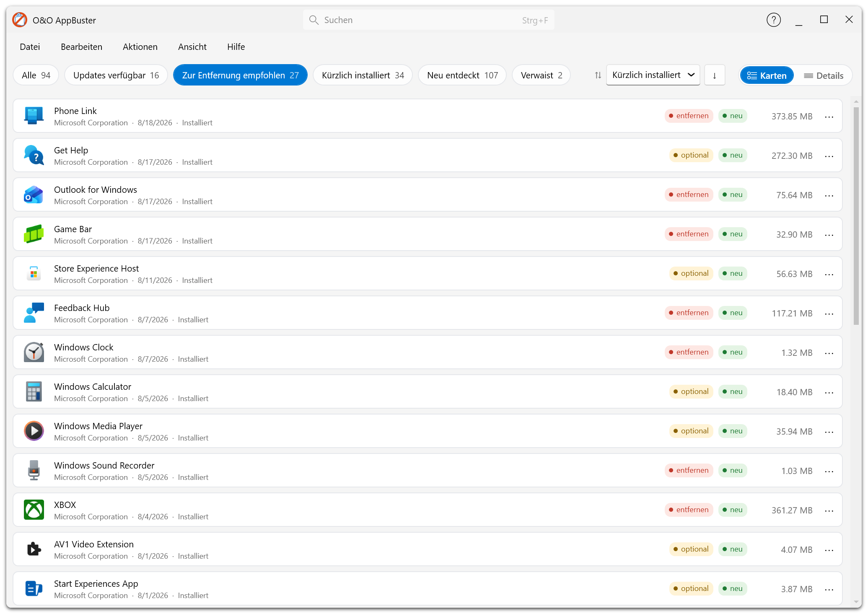Open the Kürzlich installiert sort dropdown

tap(653, 75)
